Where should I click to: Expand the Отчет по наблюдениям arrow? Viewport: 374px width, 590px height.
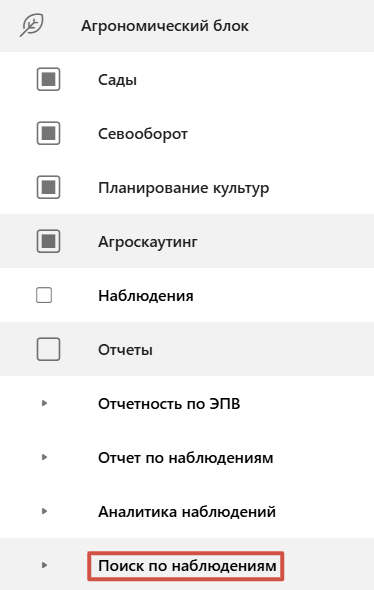(44, 457)
